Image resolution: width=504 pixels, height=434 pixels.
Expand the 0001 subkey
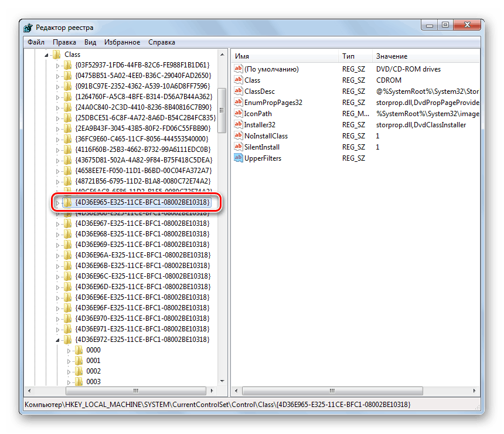[x=69, y=361]
